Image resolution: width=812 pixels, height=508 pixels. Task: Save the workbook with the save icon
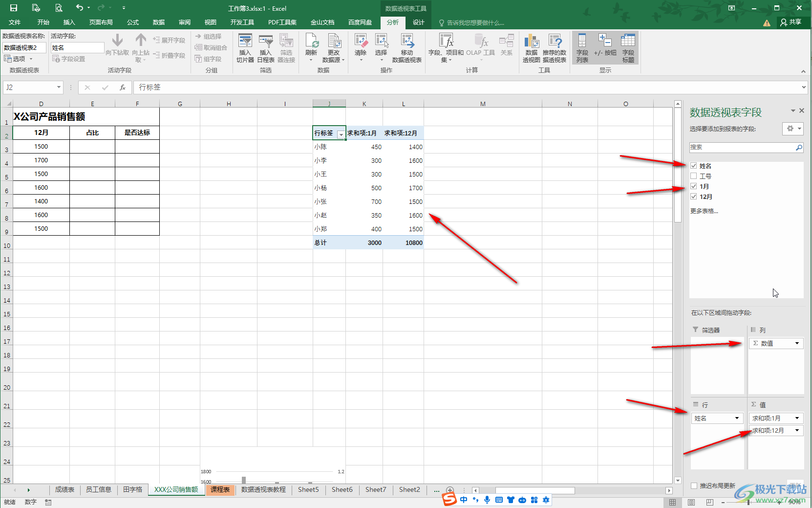click(14, 8)
